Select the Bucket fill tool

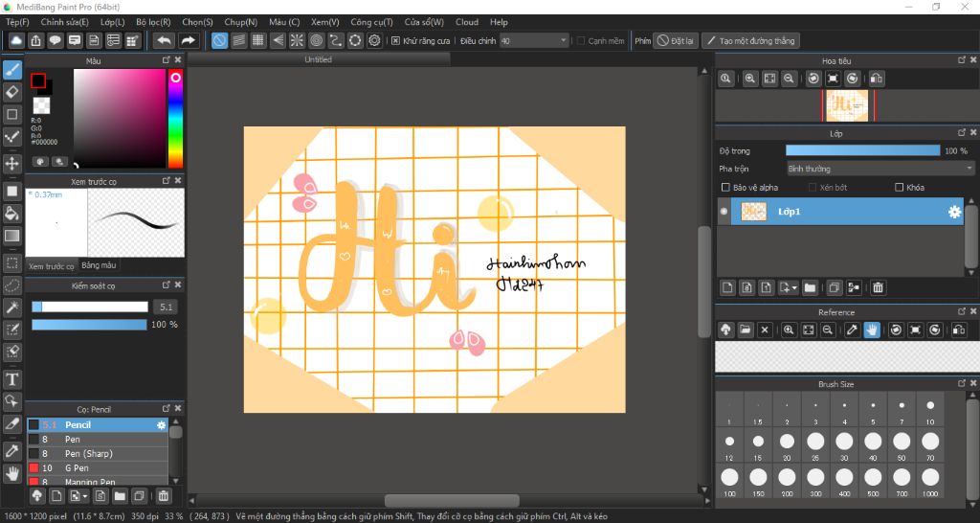point(11,214)
